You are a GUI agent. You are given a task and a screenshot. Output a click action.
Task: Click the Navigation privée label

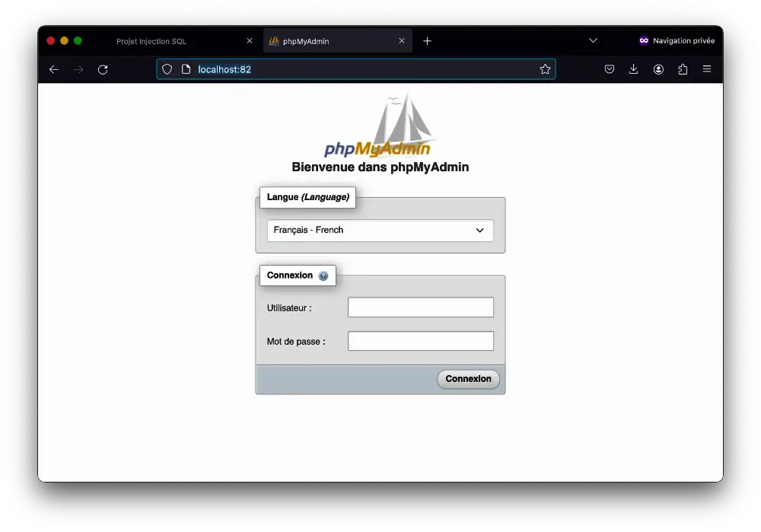(x=683, y=41)
